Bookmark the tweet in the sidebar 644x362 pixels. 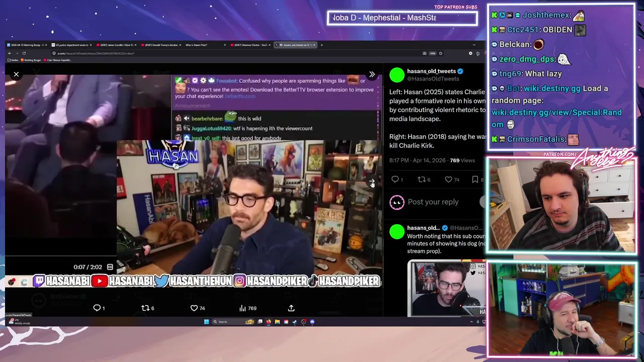(475, 179)
